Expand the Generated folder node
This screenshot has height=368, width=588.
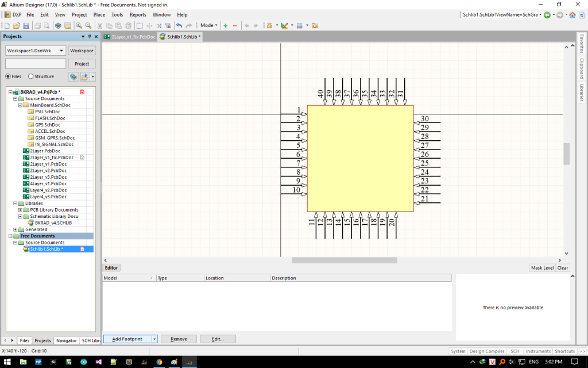click(16, 229)
